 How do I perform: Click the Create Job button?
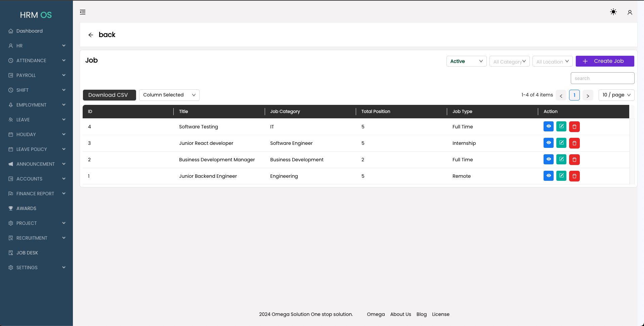[x=604, y=61]
